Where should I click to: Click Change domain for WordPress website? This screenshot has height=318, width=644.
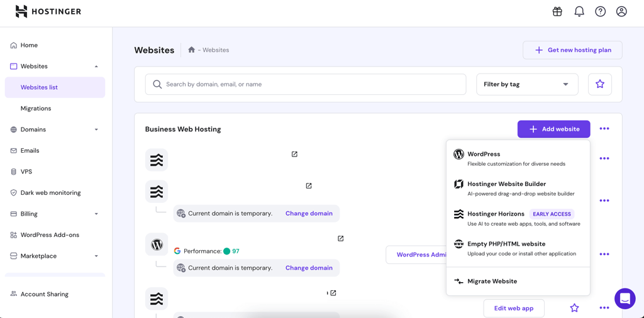pos(309,268)
